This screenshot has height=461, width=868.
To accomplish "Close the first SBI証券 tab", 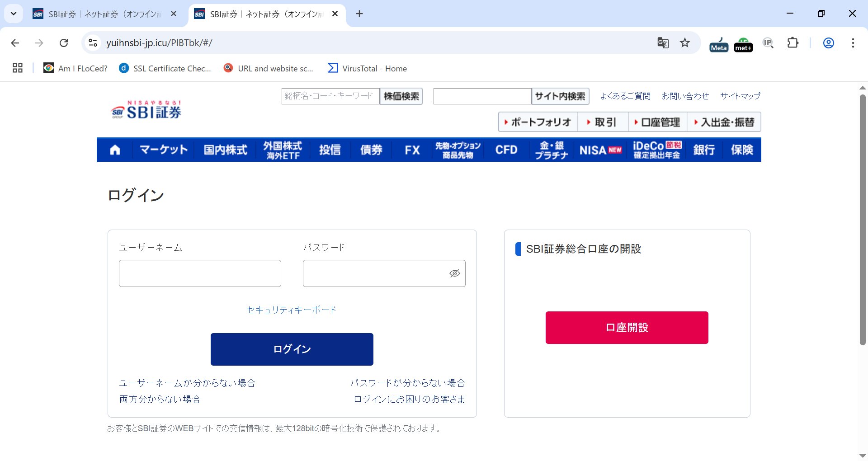I will [x=174, y=14].
